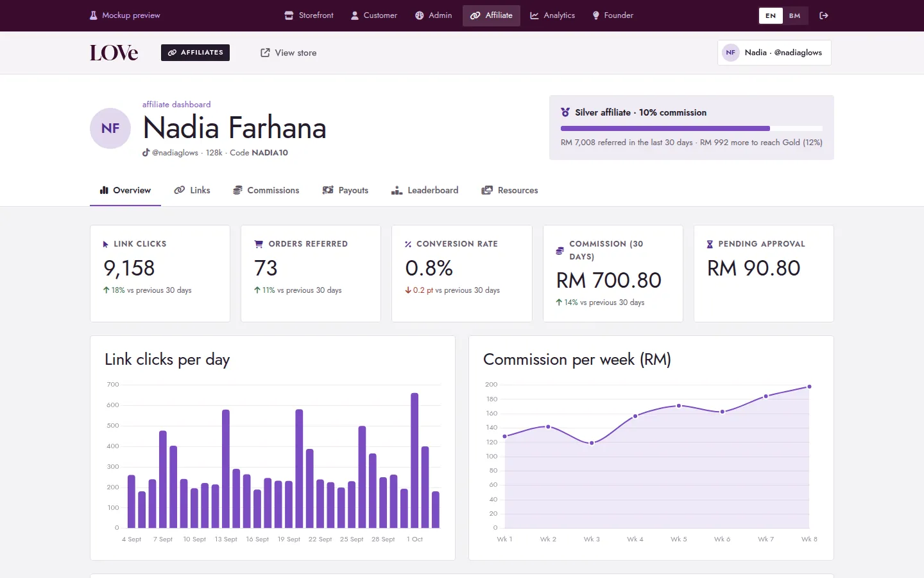Click the hourglass icon on Pending Approval card
Image resolution: width=924 pixels, height=578 pixels.
[x=710, y=244]
